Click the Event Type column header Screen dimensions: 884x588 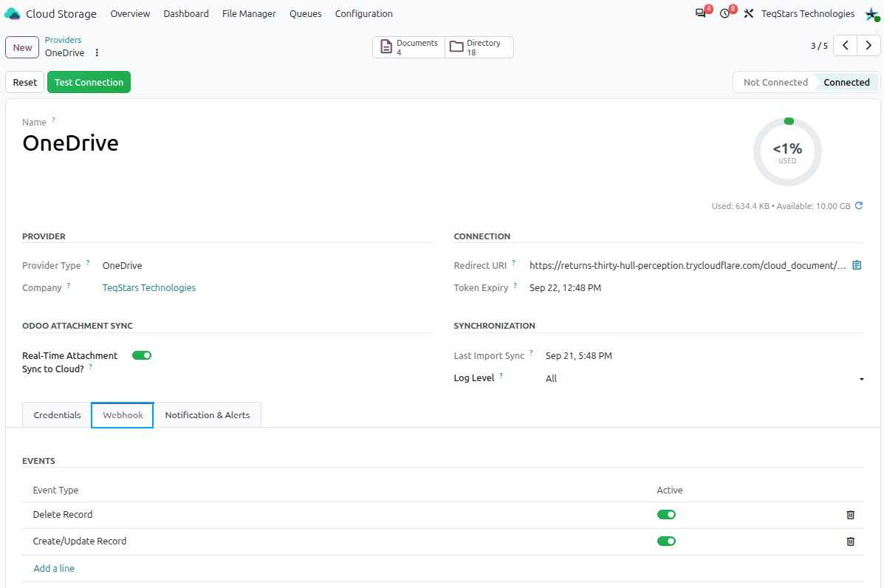pyautogui.click(x=55, y=490)
